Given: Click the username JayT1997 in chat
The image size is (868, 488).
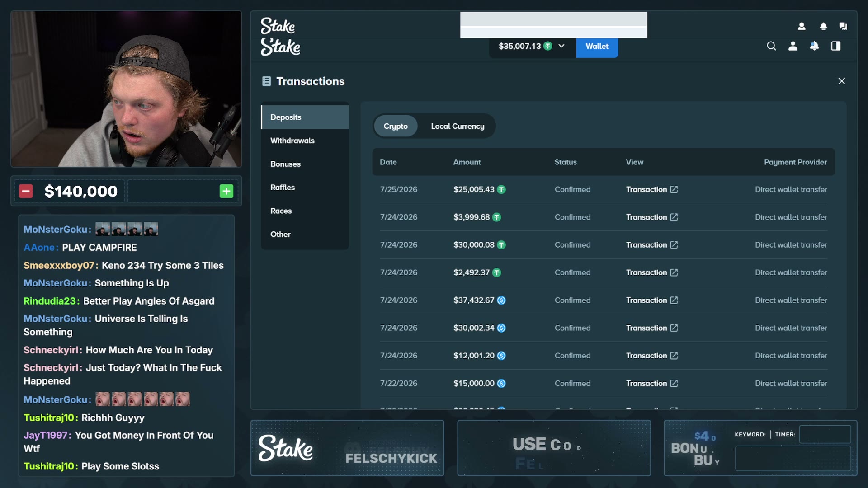Looking at the screenshot, I should pyautogui.click(x=46, y=436).
